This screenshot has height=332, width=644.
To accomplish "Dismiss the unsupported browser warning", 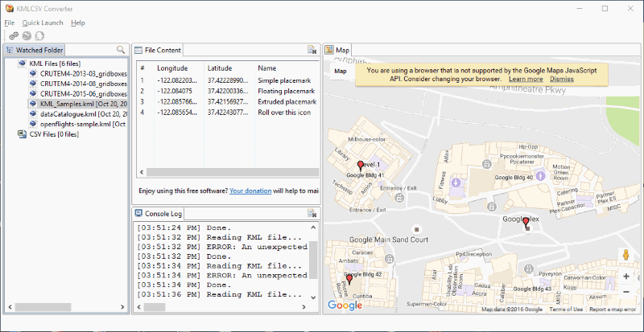I will [x=562, y=80].
